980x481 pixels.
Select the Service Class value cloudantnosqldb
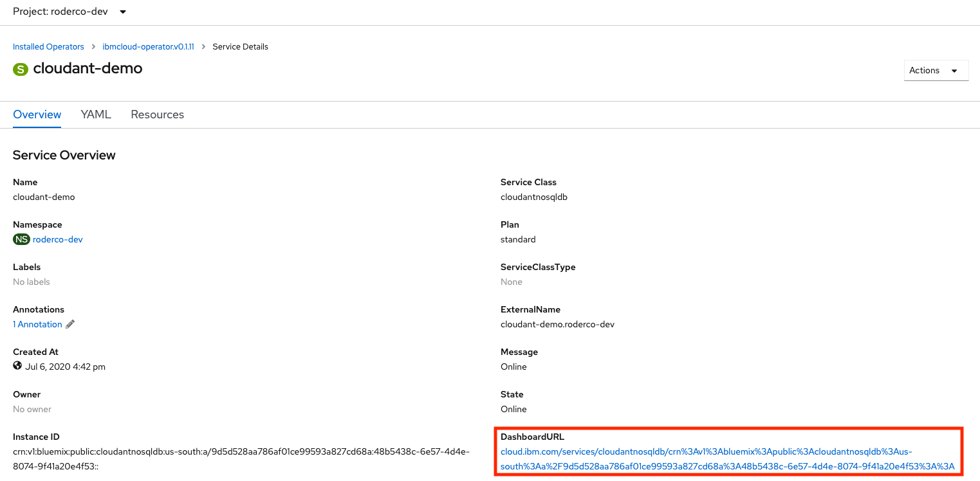(534, 197)
